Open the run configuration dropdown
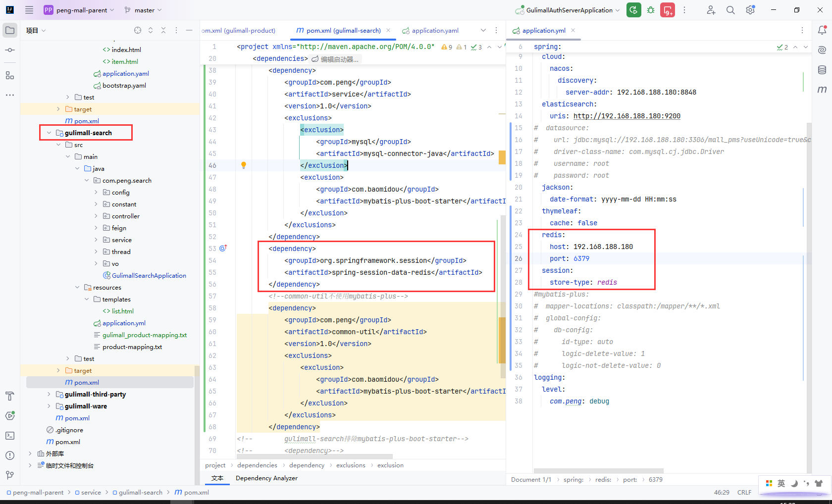Viewport: 832px width, 504px height. click(568, 10)
